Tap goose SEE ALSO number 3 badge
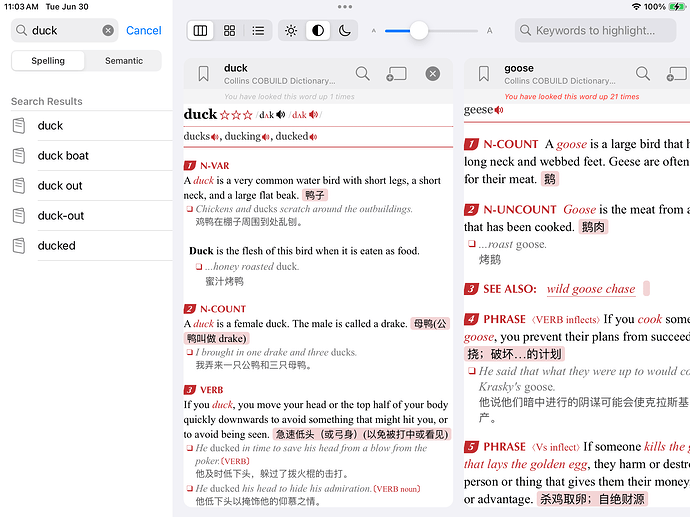The height and width of the screenshot is (517, 690). (471, 289)
